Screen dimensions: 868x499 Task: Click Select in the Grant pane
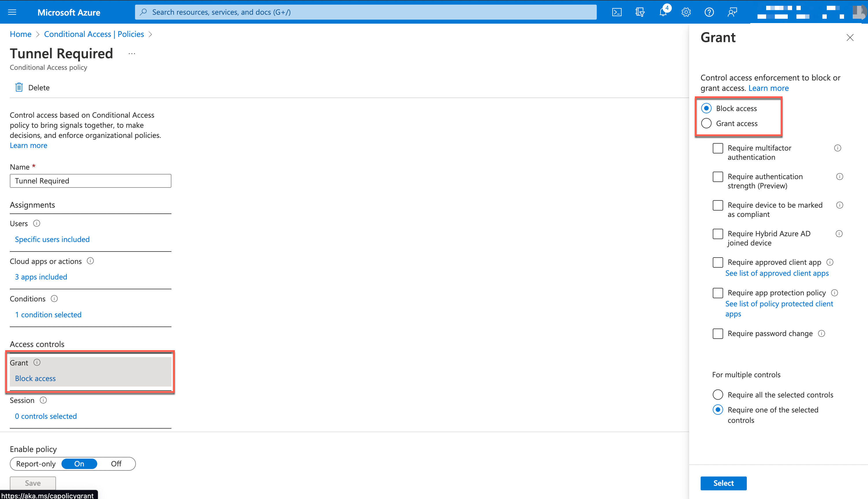pyautogui.click(x=723, y=483)
